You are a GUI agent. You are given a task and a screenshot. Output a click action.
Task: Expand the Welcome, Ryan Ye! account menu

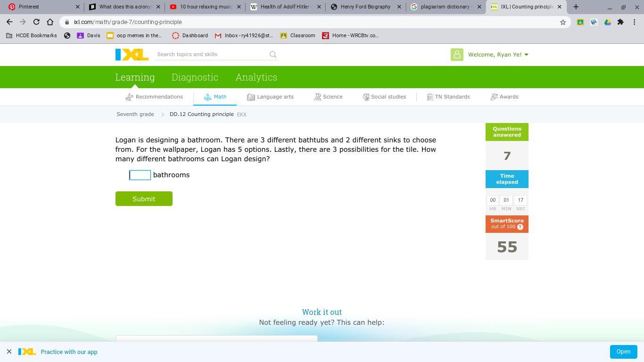point(498,55)
